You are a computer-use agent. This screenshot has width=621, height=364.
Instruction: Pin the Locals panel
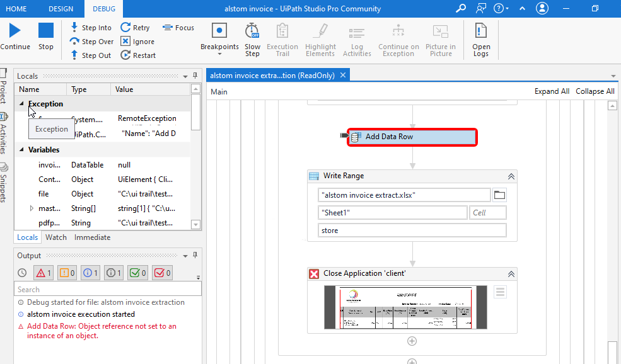(x=195, y=76)
